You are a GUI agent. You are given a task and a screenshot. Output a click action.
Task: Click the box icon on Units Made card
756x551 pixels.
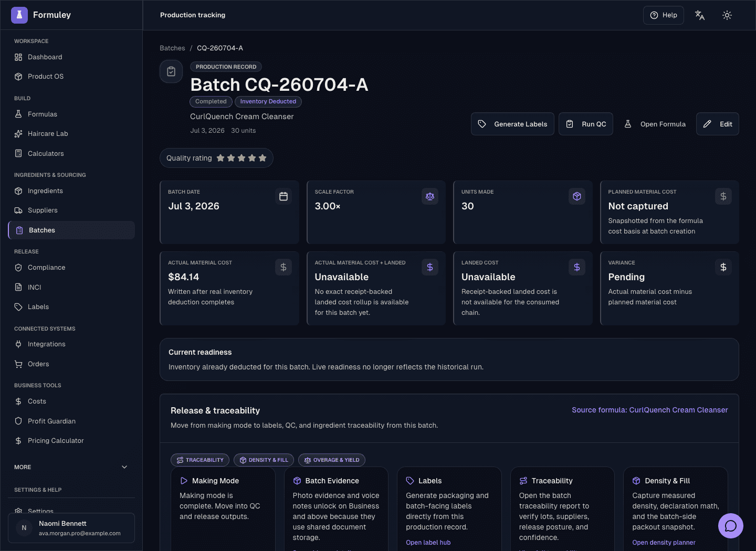(x=577, y=196)
